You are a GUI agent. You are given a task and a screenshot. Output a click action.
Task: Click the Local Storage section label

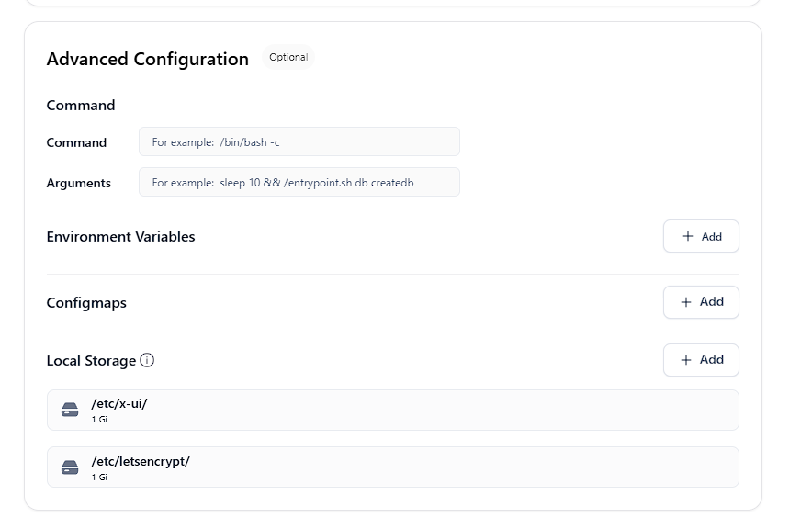[91, 360]
